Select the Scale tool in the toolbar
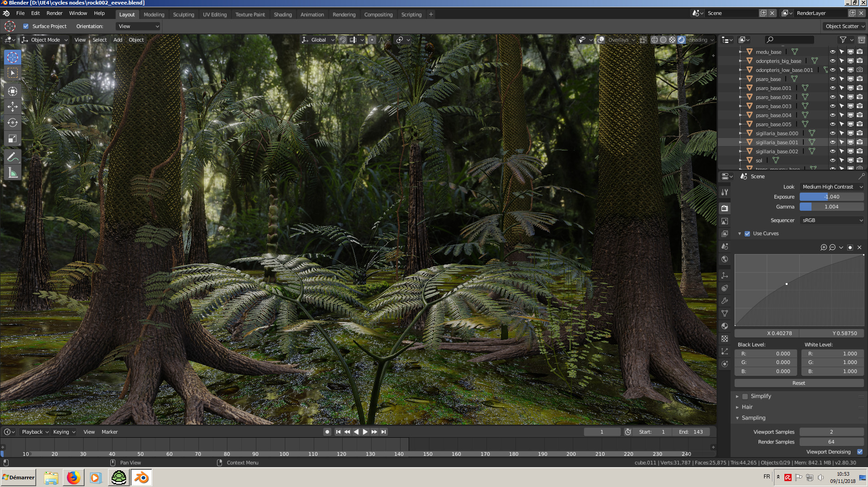868x487 pixels. click(13, 138)
